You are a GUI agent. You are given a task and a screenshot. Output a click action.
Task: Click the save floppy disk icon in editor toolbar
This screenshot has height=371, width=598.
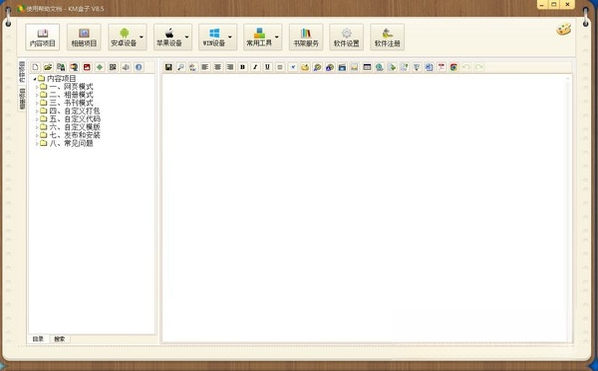[x=168, y=67]
